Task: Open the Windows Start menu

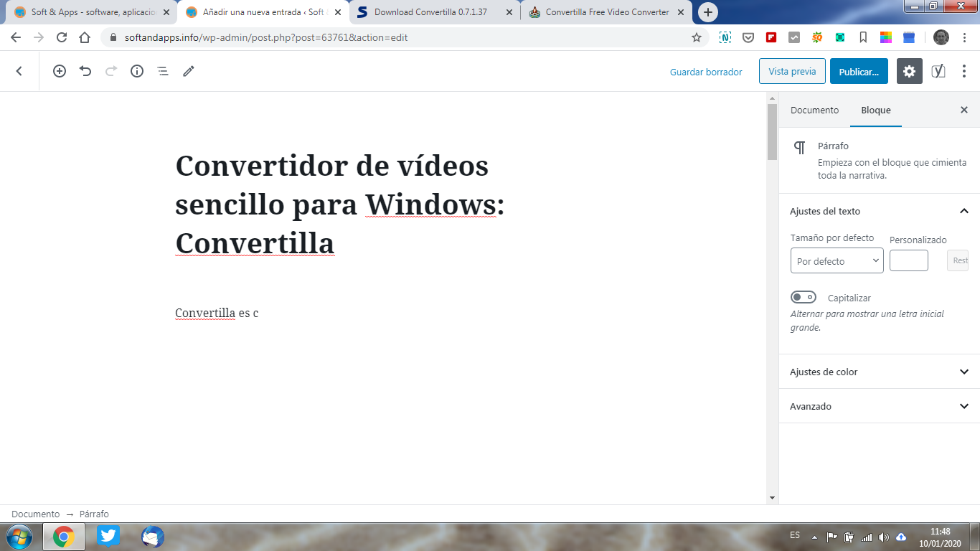Action: [x=19, y=536]
